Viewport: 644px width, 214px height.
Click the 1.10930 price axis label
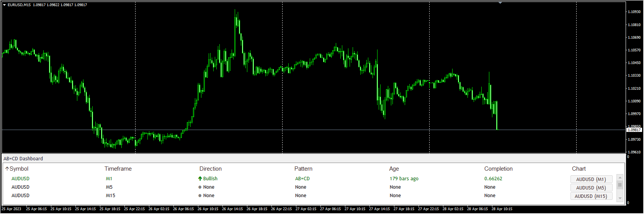click(634, 12)
